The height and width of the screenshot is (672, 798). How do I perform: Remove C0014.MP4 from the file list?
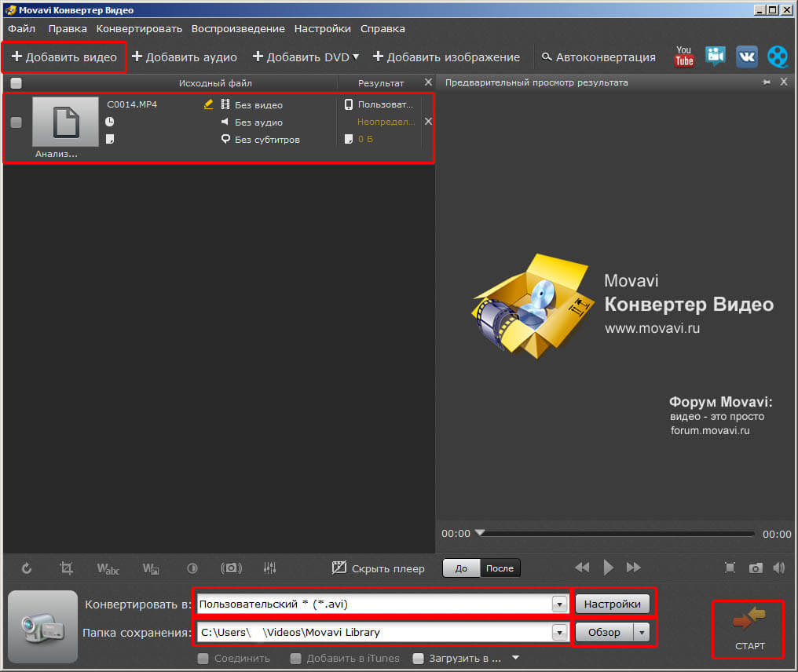[x=428, y=121]
